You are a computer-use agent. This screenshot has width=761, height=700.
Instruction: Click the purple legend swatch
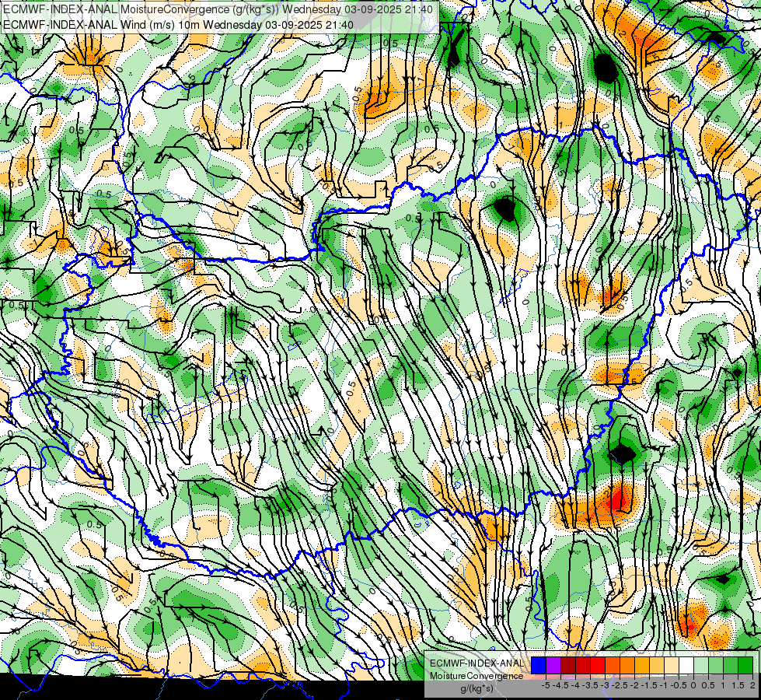click(553, 665)
